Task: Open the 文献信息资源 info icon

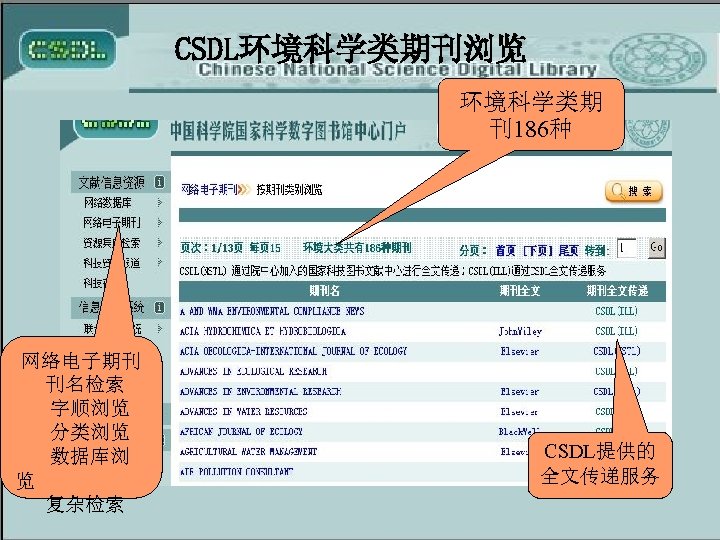Action: [x=159, y=182]
